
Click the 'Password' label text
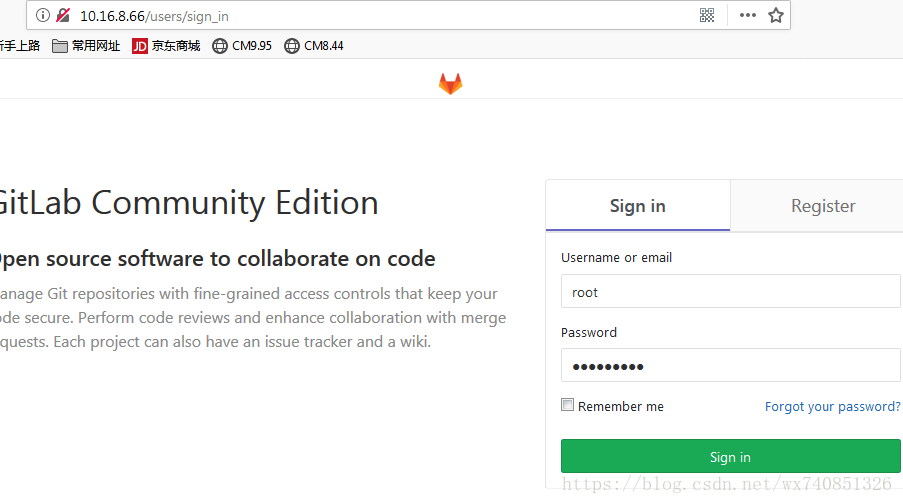pyautogui.click(x=589, y=332)
